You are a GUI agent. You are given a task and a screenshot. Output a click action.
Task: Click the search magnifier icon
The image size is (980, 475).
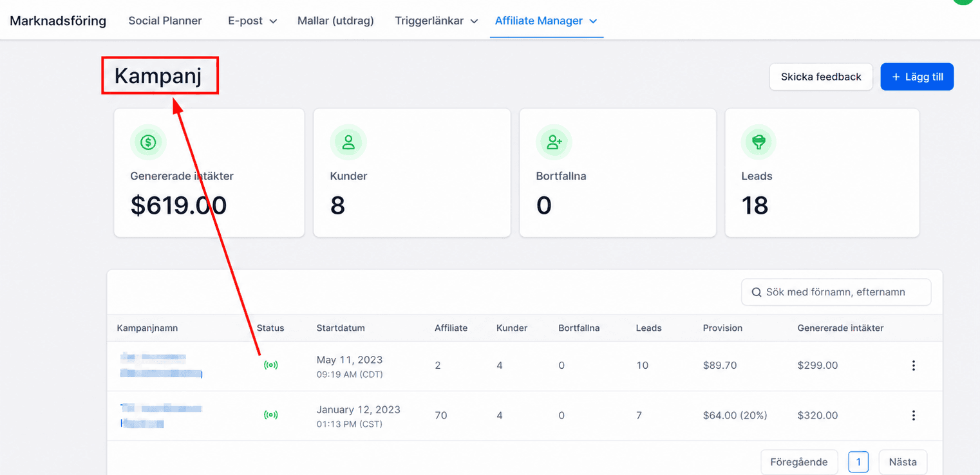[x=757, y=292]
